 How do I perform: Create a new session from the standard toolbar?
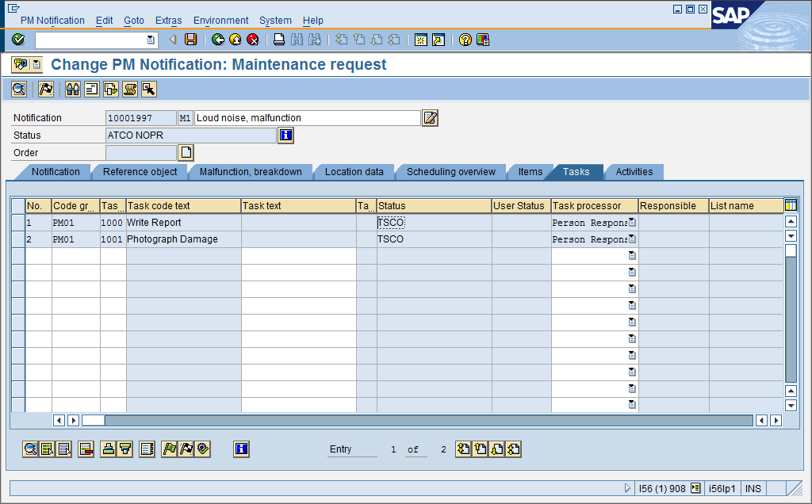[421, 40]
